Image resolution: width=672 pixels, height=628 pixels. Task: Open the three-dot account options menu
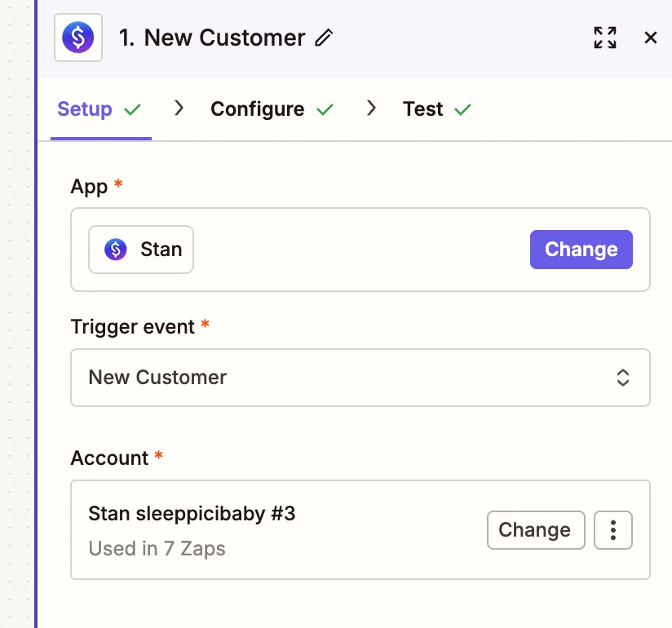(612, 530)
